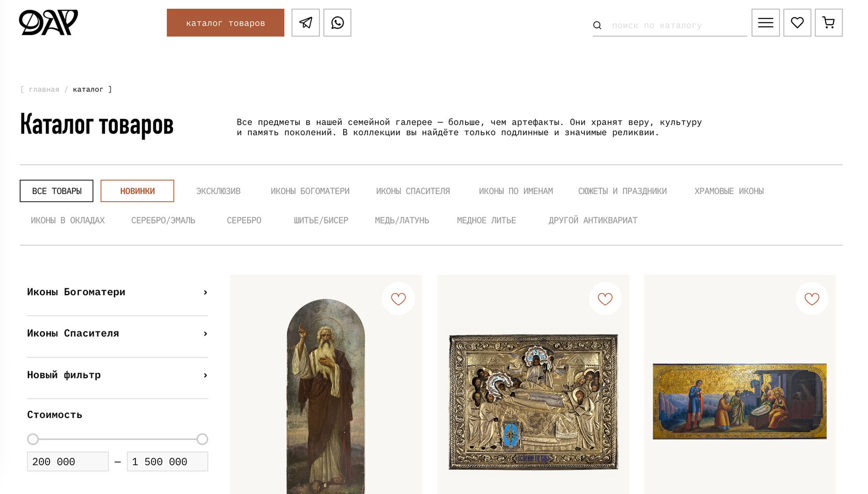
Task: Select the ХРАМОВЫЕ ИКОНЫ category
Action: tap(729, 191)
